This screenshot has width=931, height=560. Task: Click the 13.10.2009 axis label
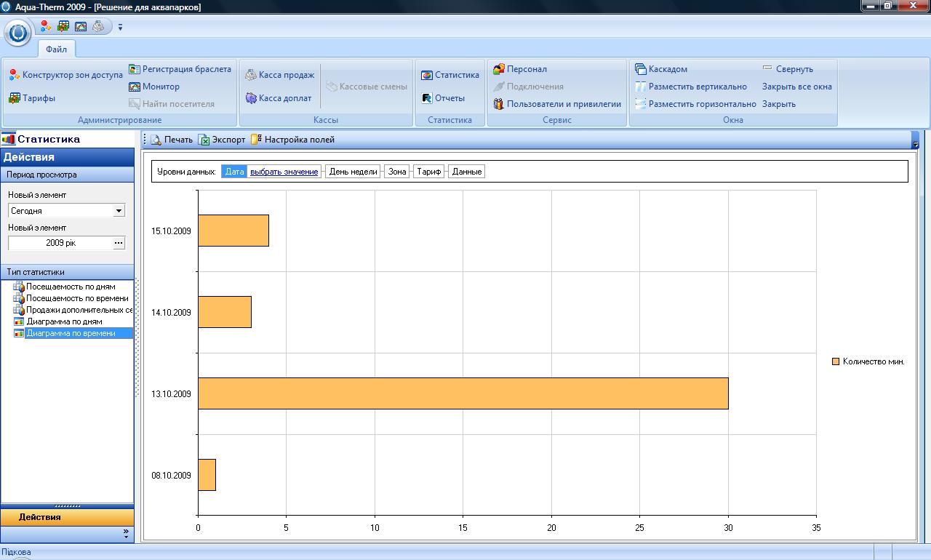171,393
